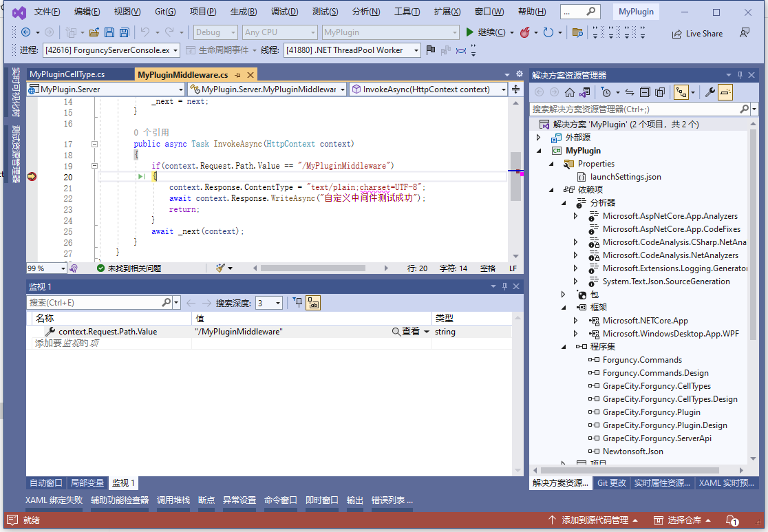Open Properties wrench icon in Solution Explorer
Viewport: 768px width, 532px height.
pyautogui.click(x=710, y=92)
